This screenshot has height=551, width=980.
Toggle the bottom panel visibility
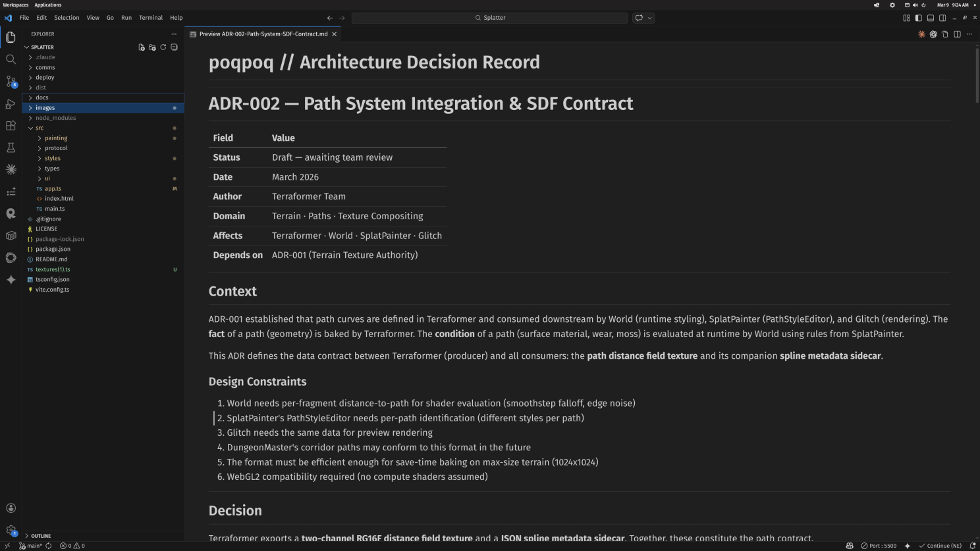pyautogui.click(x=931, y=18)
